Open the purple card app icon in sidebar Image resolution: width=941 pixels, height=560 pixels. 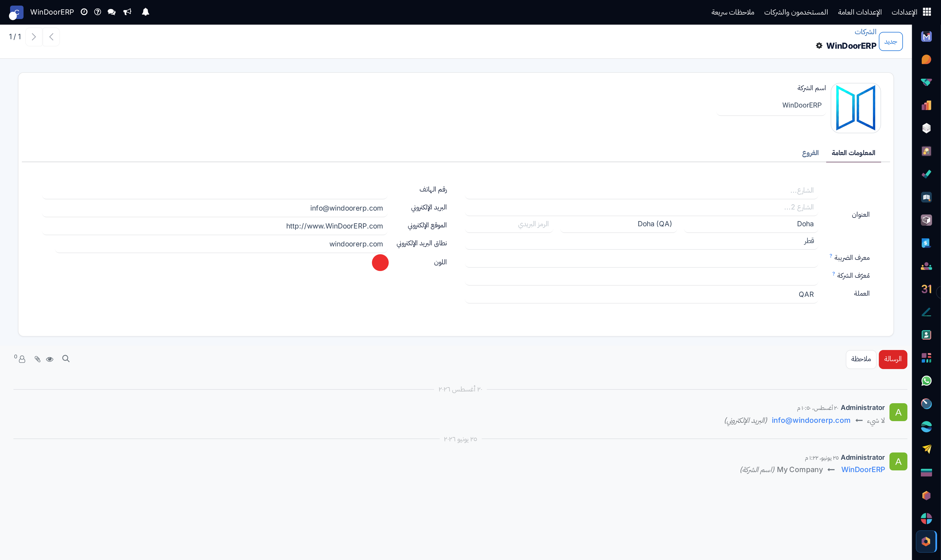[x=926, y=472]
